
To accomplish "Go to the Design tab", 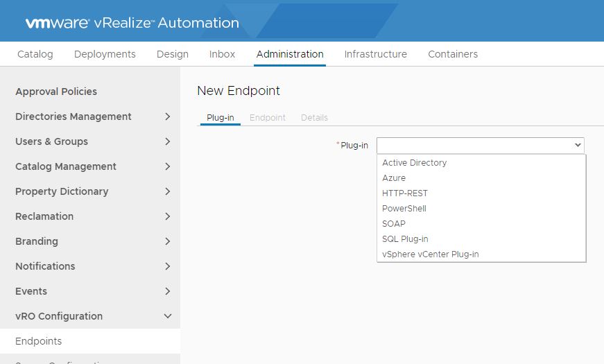I will [173, 54].
